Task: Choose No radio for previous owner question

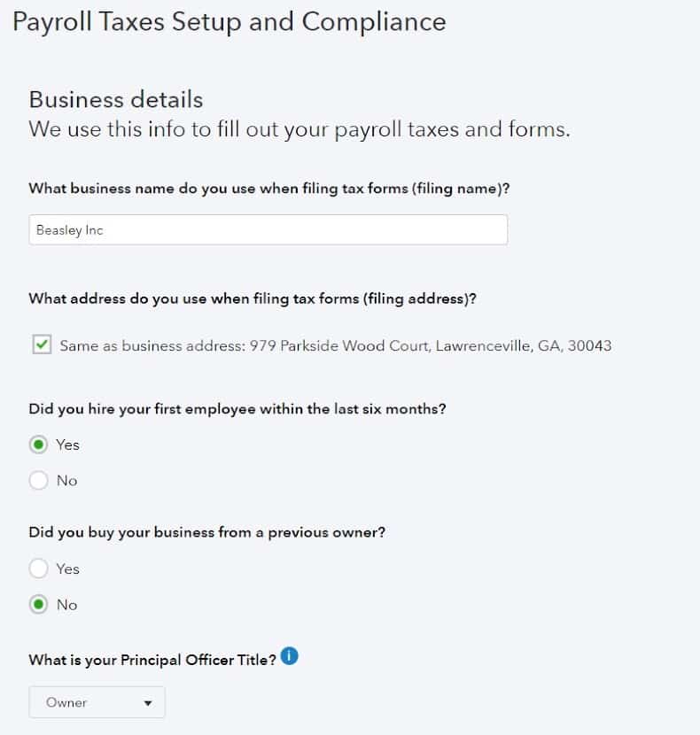Action: (x=38, y=604)
